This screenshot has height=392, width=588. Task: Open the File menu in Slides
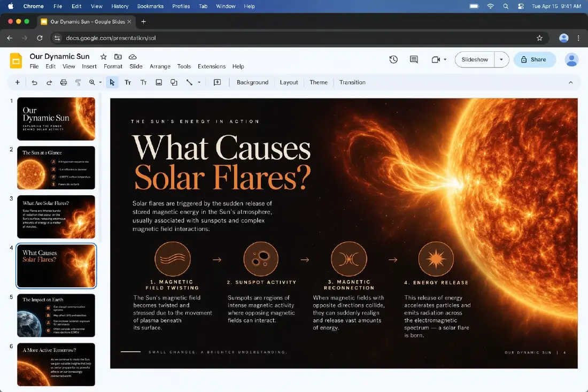(34, 66)
